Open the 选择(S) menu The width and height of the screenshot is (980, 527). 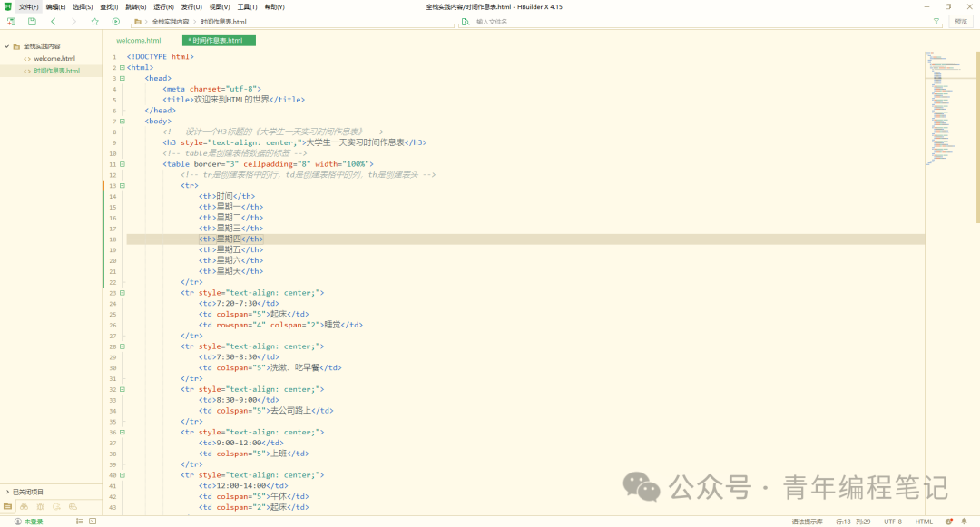(83, 7)
